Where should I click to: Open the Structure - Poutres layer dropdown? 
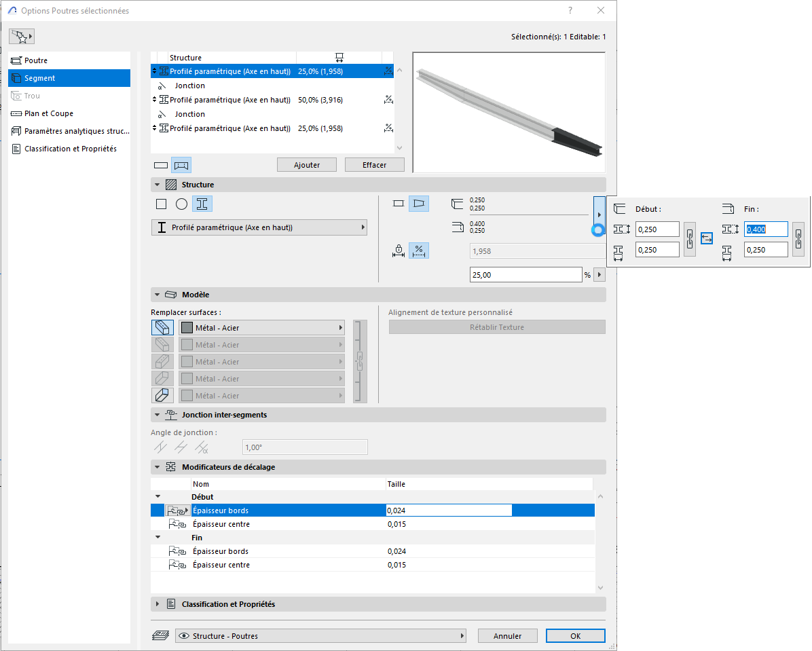pyautogui.click(x=320, y=636)
